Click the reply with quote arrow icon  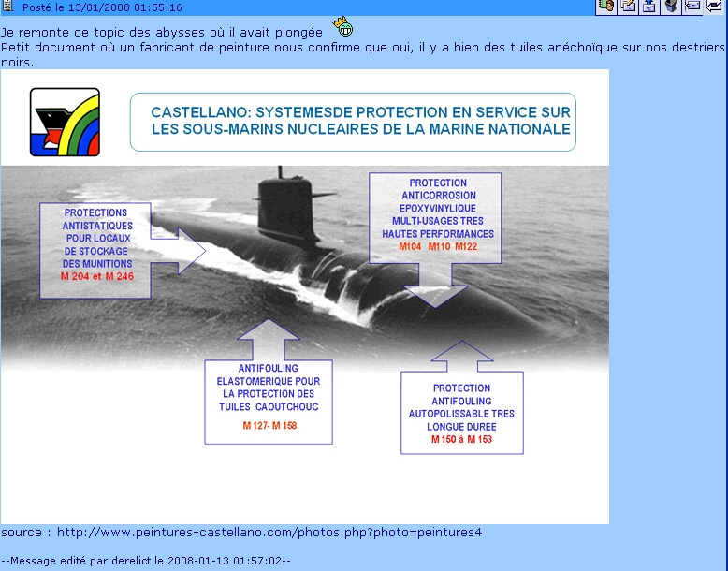(714, 7)
